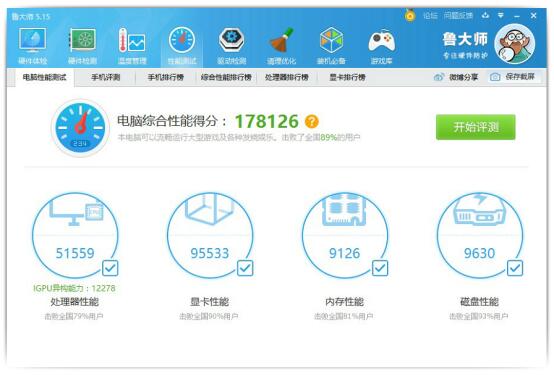Switch to the 手机评测 tab

click(x=106, y=77)
